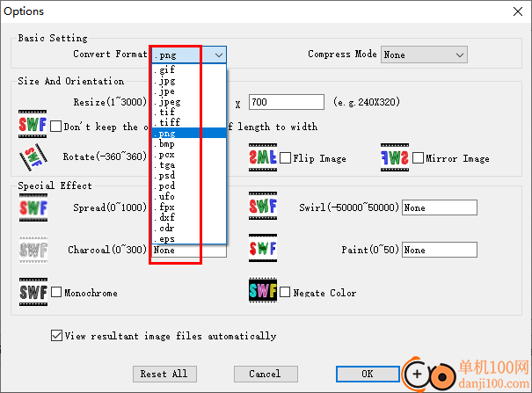532x393 pixels.
Task: Confirm settings with the OK button
Action: point(368,374)
